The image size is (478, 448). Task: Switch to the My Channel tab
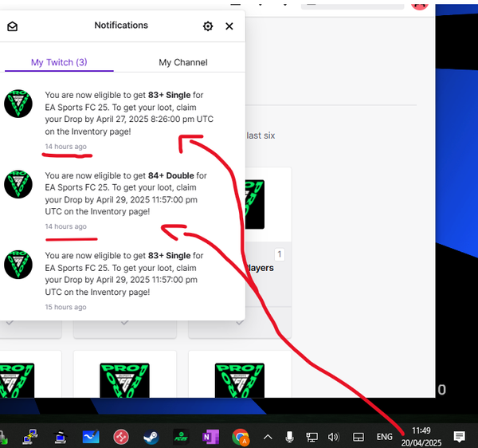182,62
